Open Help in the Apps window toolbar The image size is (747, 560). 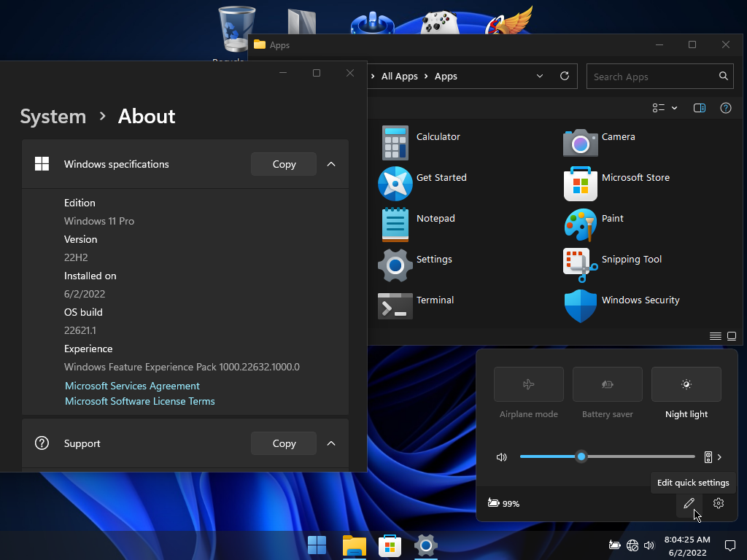point(726,108)
